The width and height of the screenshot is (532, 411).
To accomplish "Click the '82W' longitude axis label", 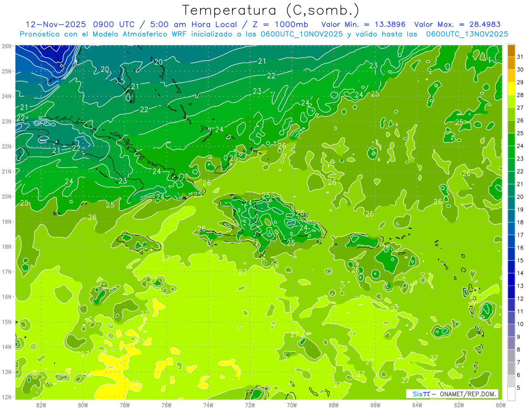I will (x=41, y=405).
